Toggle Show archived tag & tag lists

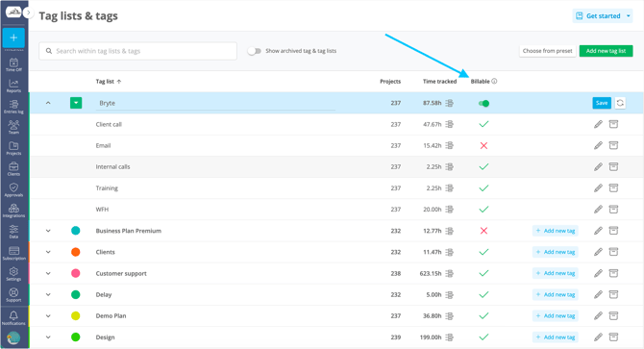(254, 51)
